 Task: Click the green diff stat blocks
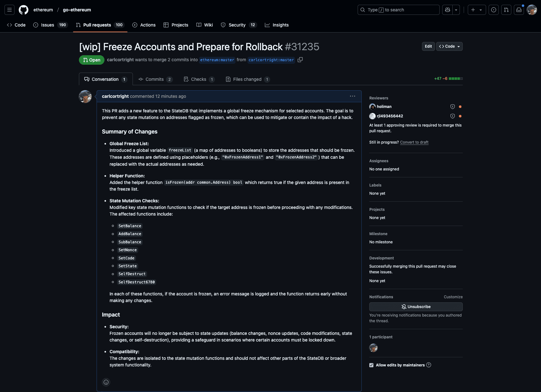tap(455, 79)
